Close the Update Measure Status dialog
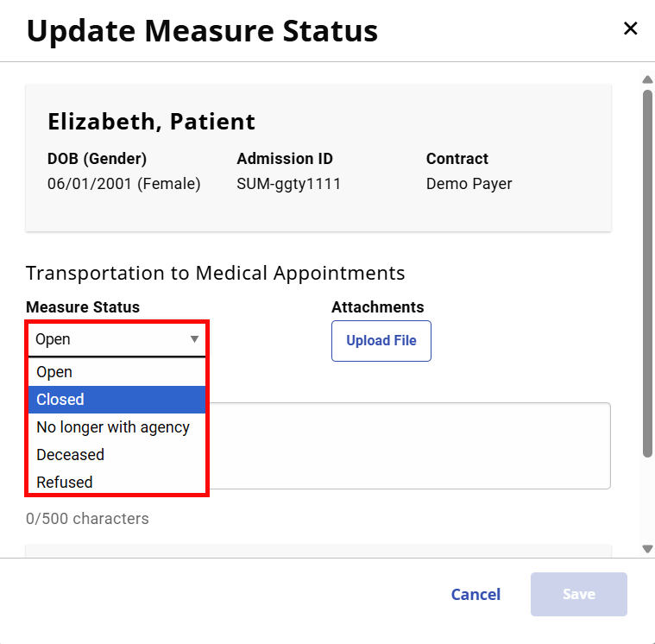This screenshot has width=655, height=644. pyautogui.click(x=631, y=28)
